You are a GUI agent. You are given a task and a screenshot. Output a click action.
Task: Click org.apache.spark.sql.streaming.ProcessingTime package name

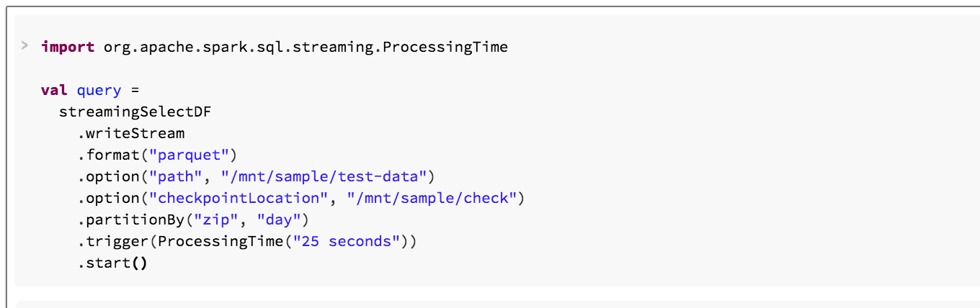(x=306, y=47)
